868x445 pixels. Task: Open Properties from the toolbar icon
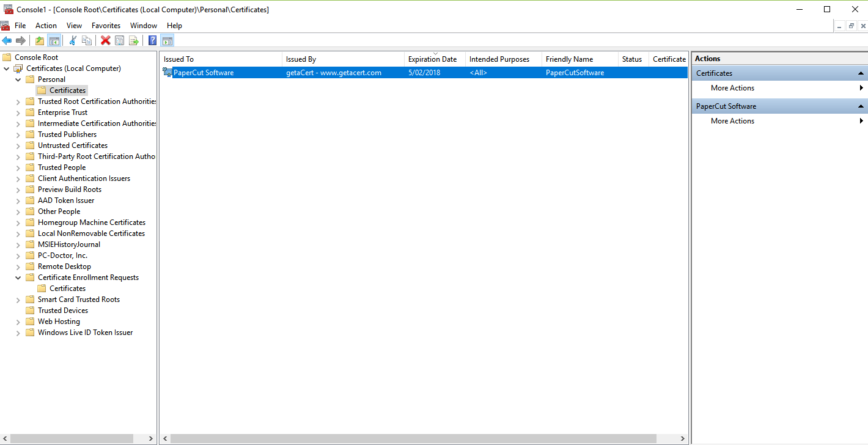pos(120,40)
